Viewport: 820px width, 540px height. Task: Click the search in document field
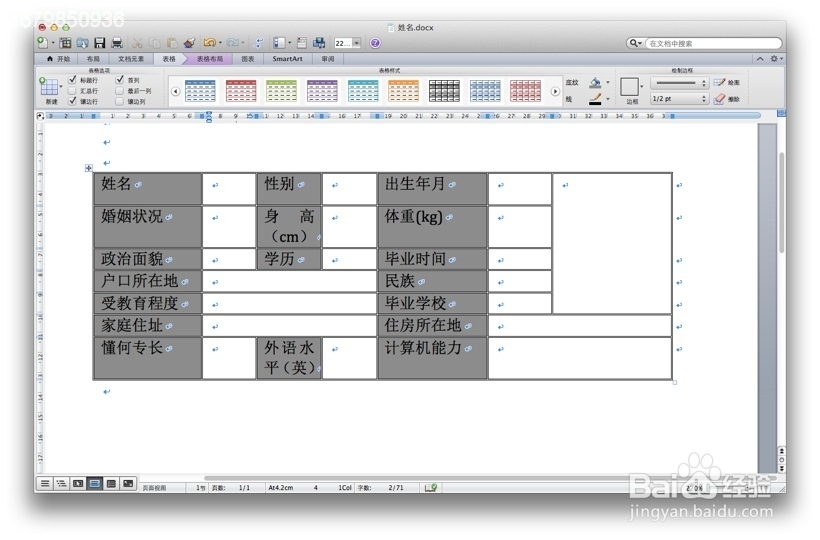(712, 43)
